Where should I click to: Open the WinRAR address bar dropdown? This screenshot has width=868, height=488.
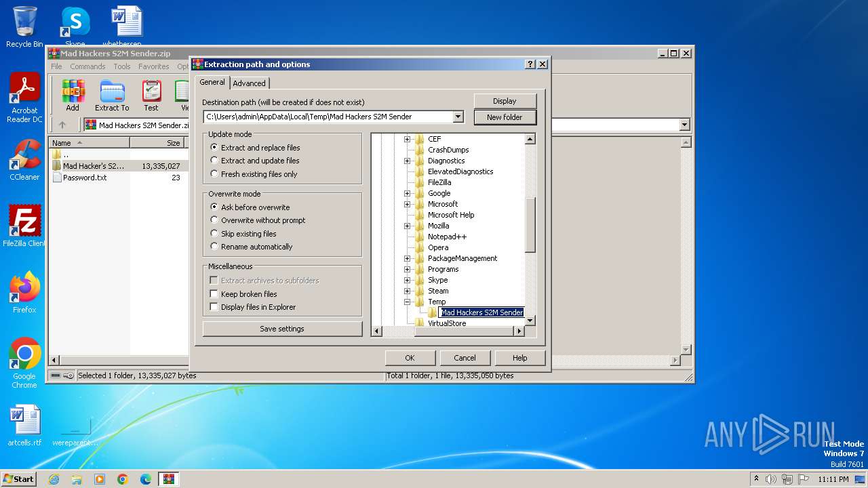coord(684,125)
